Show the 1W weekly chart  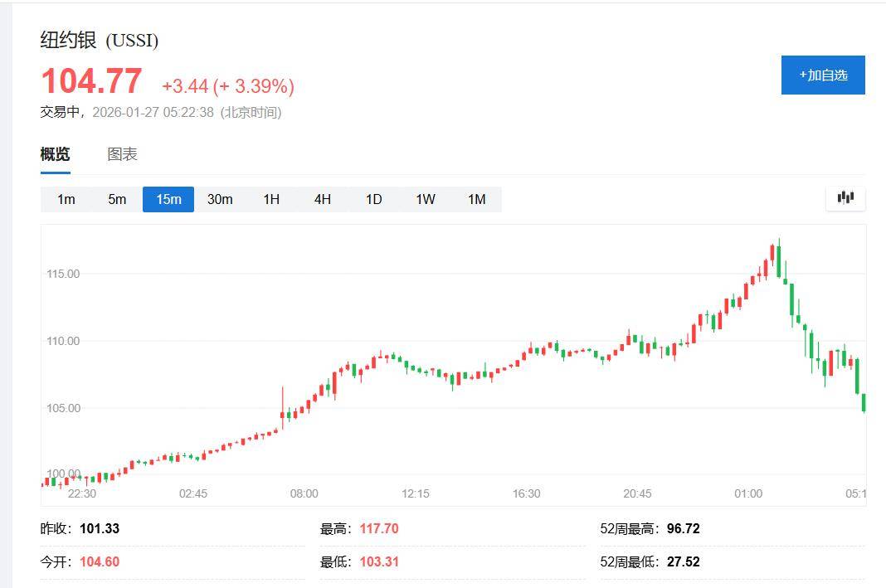pos(426,199)
